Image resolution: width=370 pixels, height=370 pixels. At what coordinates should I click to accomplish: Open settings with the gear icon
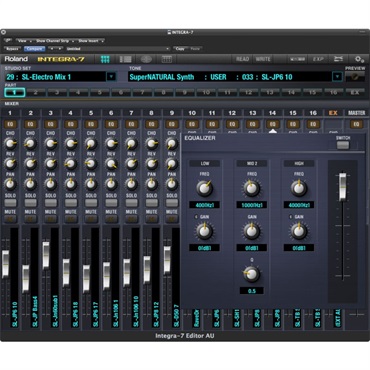coord(359,59)
